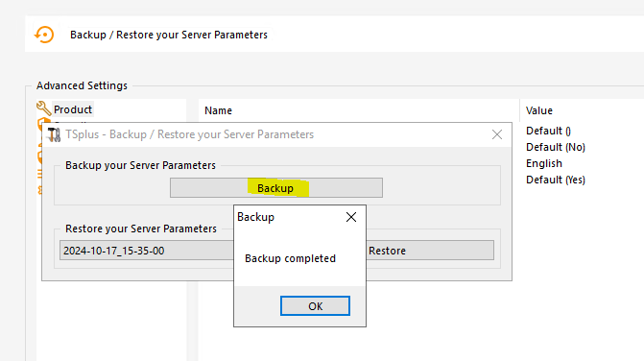Select the row with value Default (No)

point(556,147)
